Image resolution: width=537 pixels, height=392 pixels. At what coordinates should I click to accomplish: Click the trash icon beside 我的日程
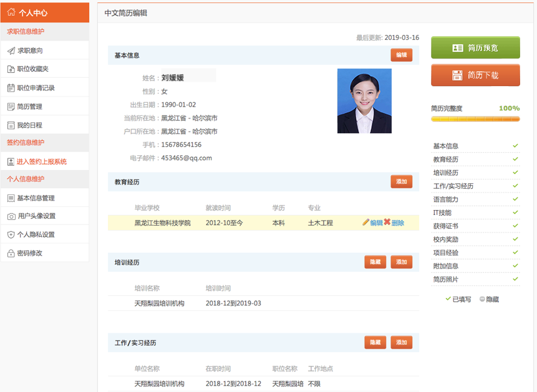point(11,125)
